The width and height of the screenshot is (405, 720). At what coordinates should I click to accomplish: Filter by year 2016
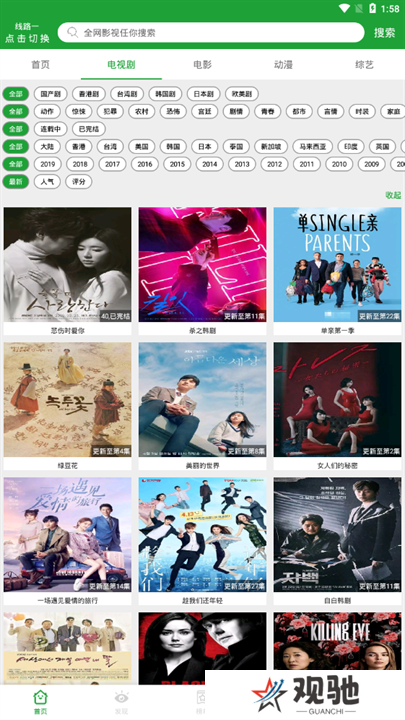point(145,164)
